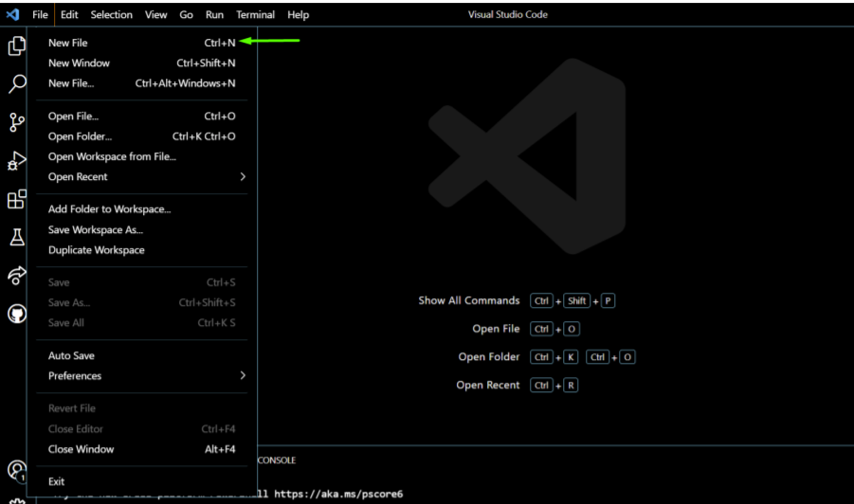
Task: Open the Edit menu
Action: pyautogui.click(x=69, y=15)
